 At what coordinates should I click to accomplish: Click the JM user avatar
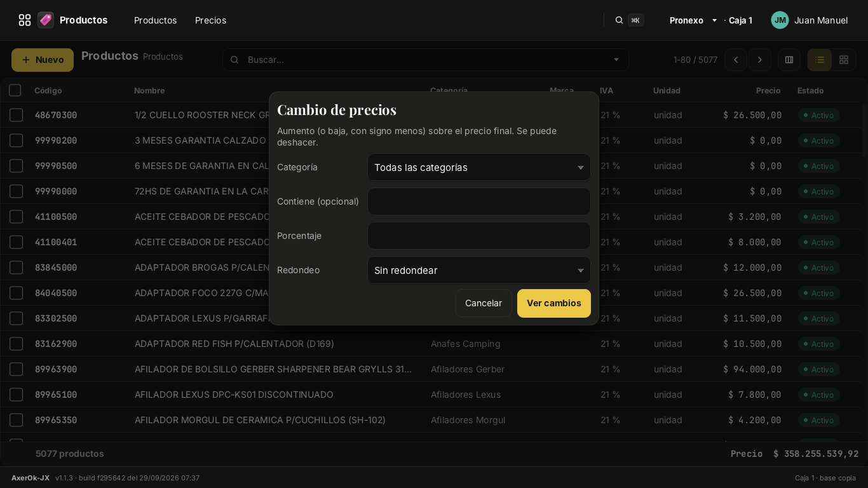coord(780,20)
